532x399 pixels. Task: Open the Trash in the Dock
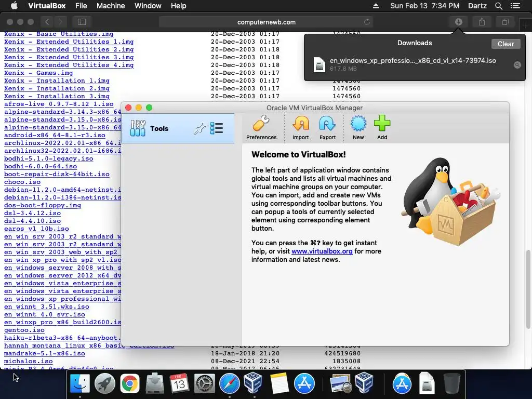452,383
